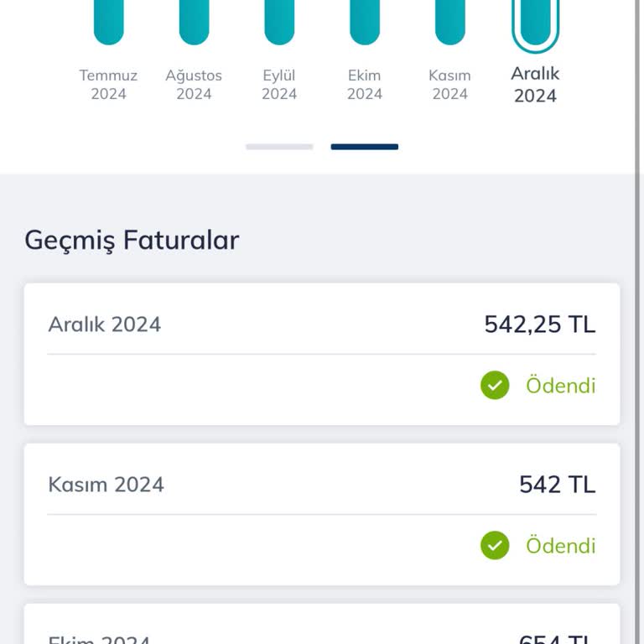Tap the Eylül 2024 month label
This screenshot has height=644, width=644.
pyautogui.click(x=279, y=85)
